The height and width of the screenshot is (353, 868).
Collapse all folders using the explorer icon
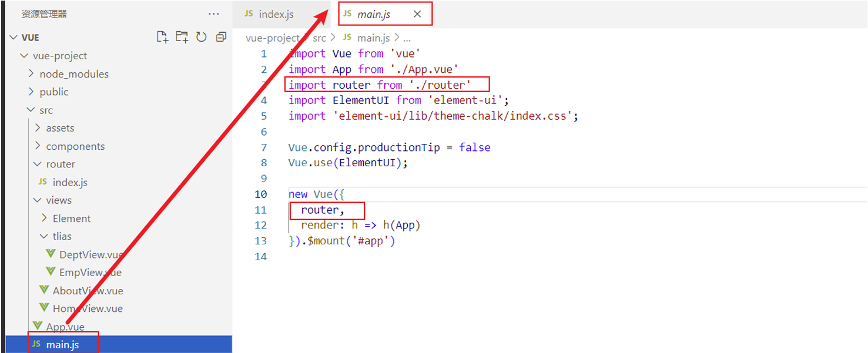pyautogui.click(x=221, y=37)
